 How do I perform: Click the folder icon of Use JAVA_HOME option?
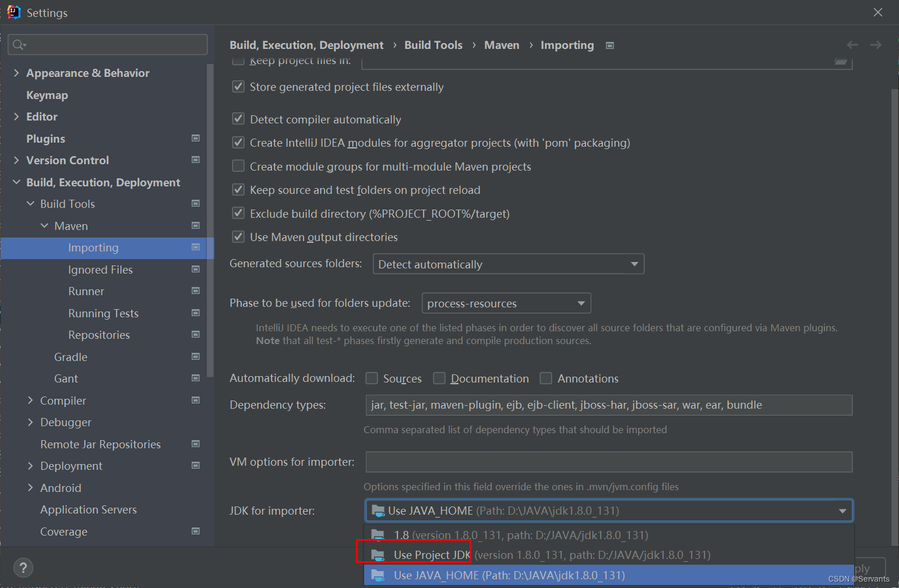(x=378, y=575)
